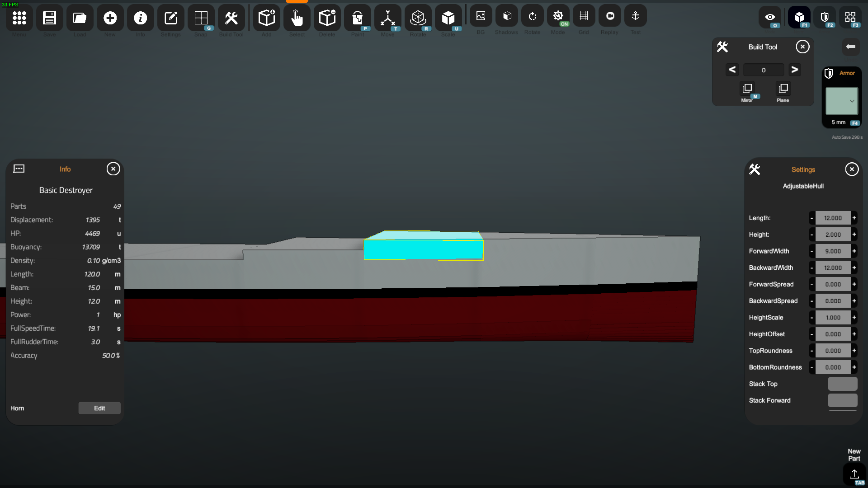
Task: Choose the Rotate tool
Action: [x=418, y=19]
